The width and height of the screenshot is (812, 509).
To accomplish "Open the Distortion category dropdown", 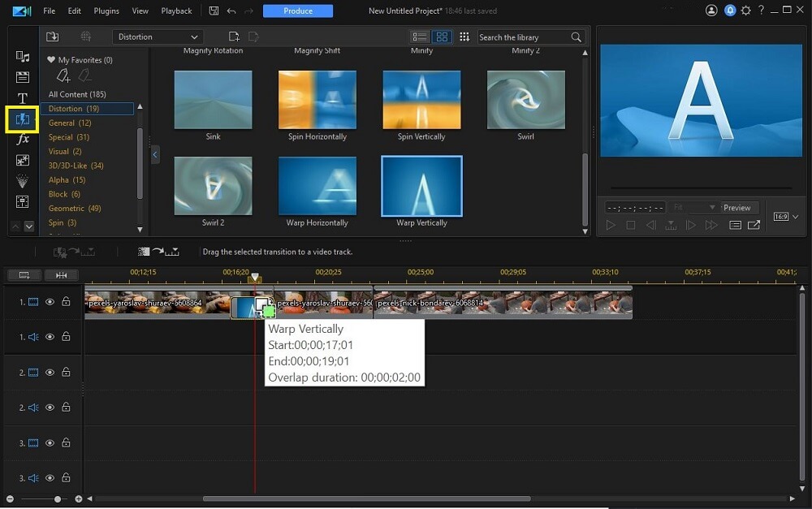I will point(158,37).
